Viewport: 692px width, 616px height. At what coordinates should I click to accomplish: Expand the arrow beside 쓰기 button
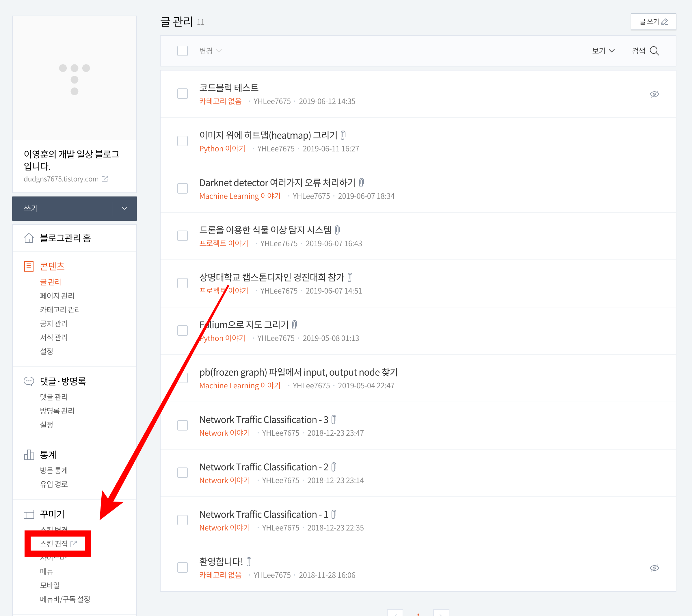124,208
